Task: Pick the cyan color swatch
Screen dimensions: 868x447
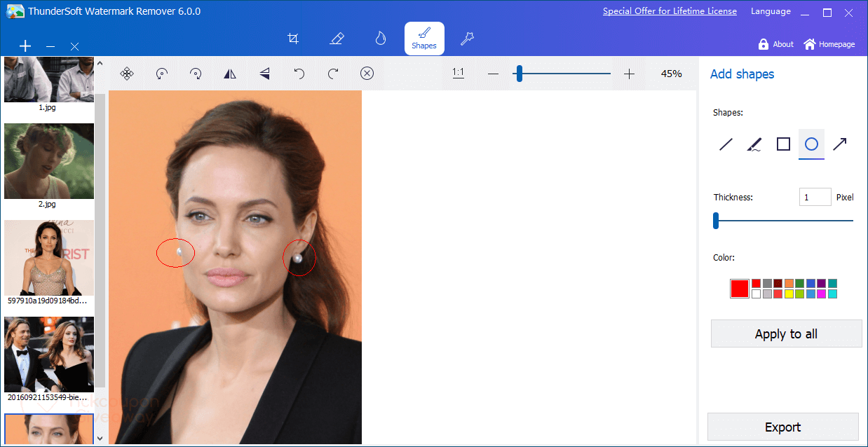Action: point(832,294)
